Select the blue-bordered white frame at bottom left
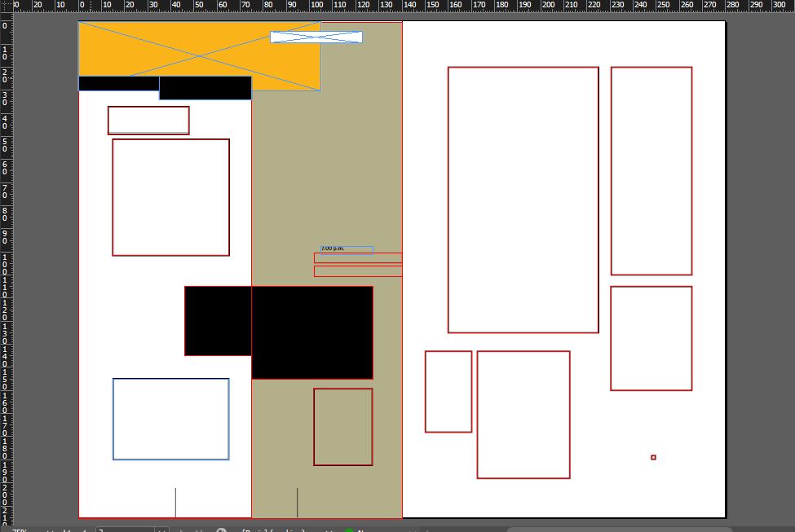This screenshot has height=532, width=795. (x=170, y=419)
